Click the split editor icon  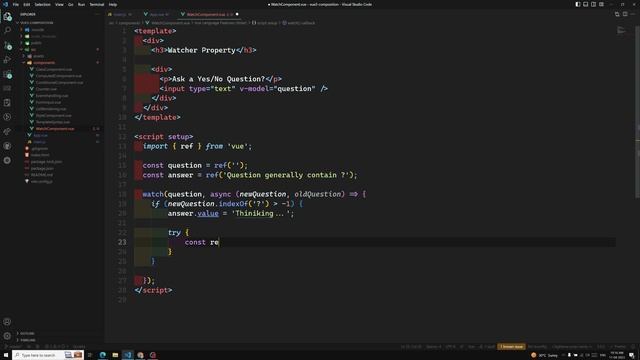pyautogui.click(x=625, y=14)
